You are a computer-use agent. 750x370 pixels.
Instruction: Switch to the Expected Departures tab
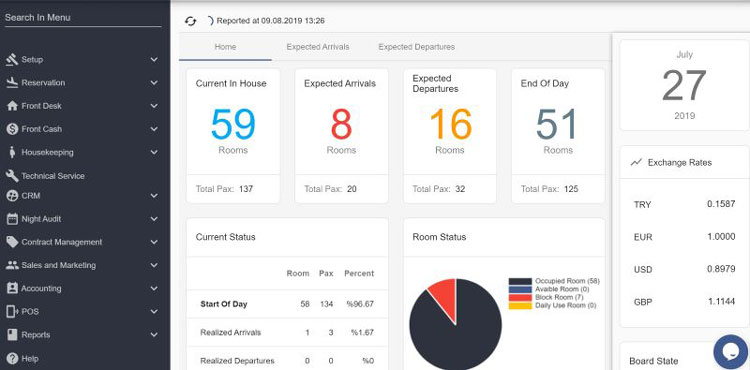pos(417,47)
